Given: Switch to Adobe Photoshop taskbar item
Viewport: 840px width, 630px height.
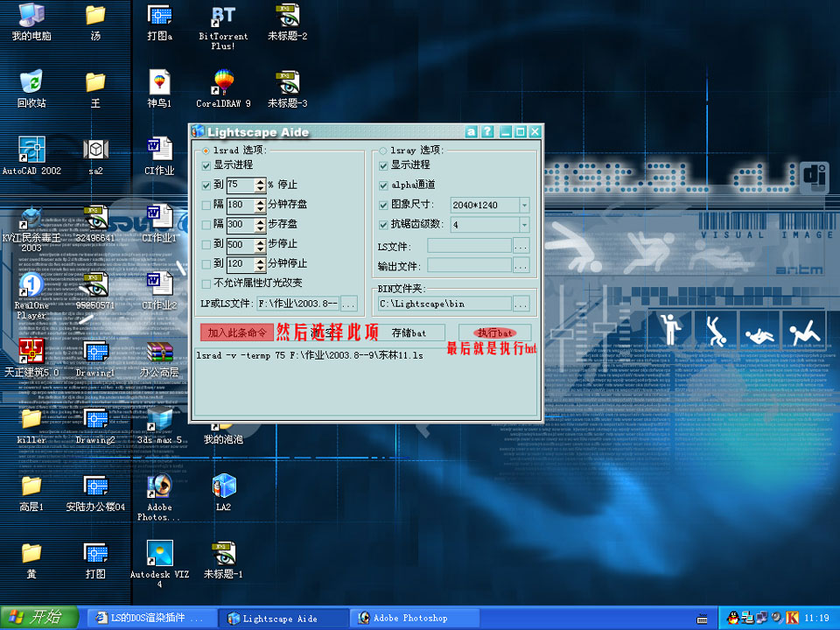Looking at the screenshot, I should point(415,619).
